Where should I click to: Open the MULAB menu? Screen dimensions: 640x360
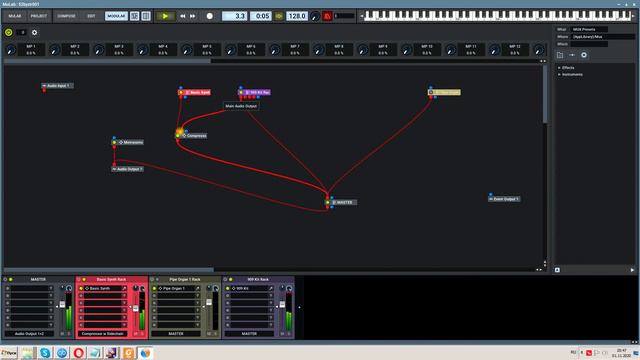(x=15, y=16)
